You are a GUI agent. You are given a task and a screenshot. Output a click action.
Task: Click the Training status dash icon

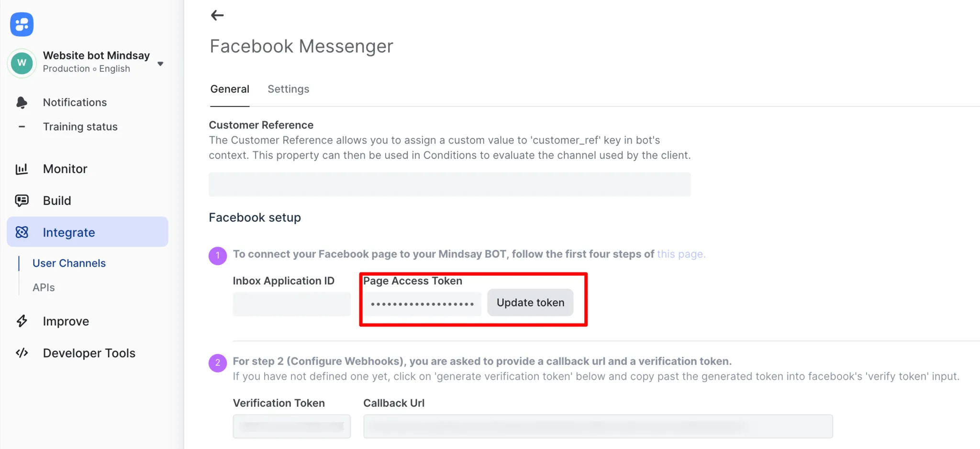point(22,127)
